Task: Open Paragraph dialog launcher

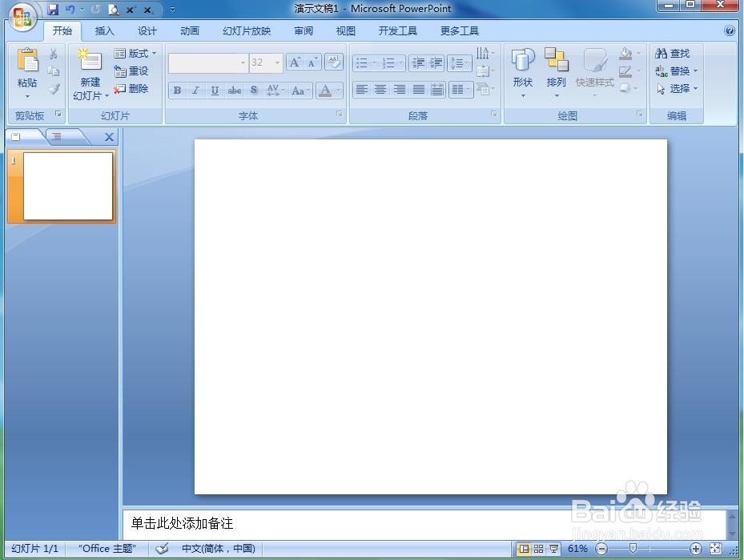Action: 494,114
